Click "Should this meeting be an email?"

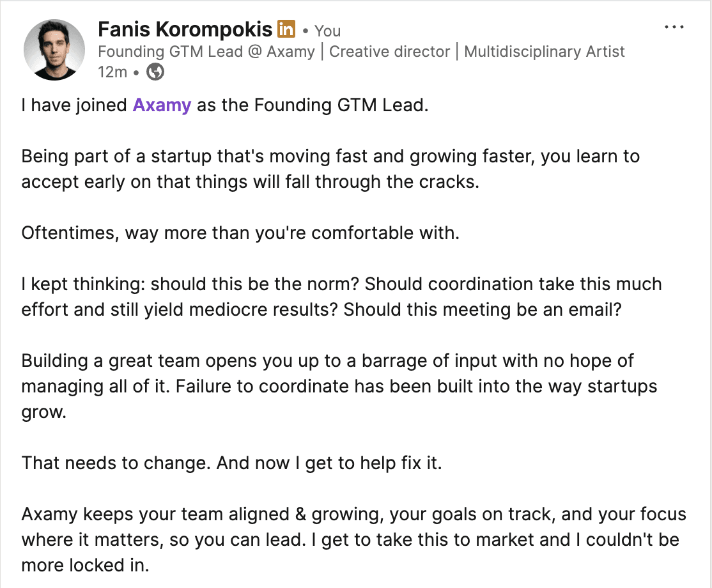click(x=483, y=310)
